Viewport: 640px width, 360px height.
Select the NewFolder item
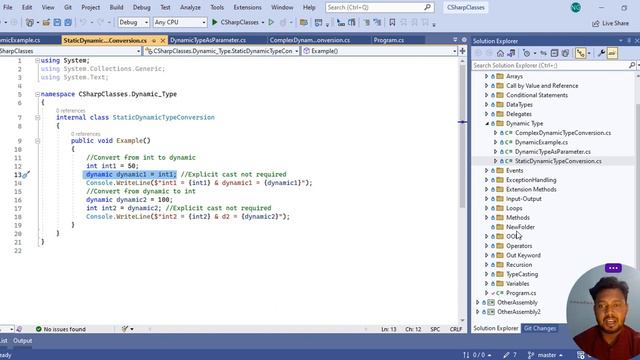(520, 227)
